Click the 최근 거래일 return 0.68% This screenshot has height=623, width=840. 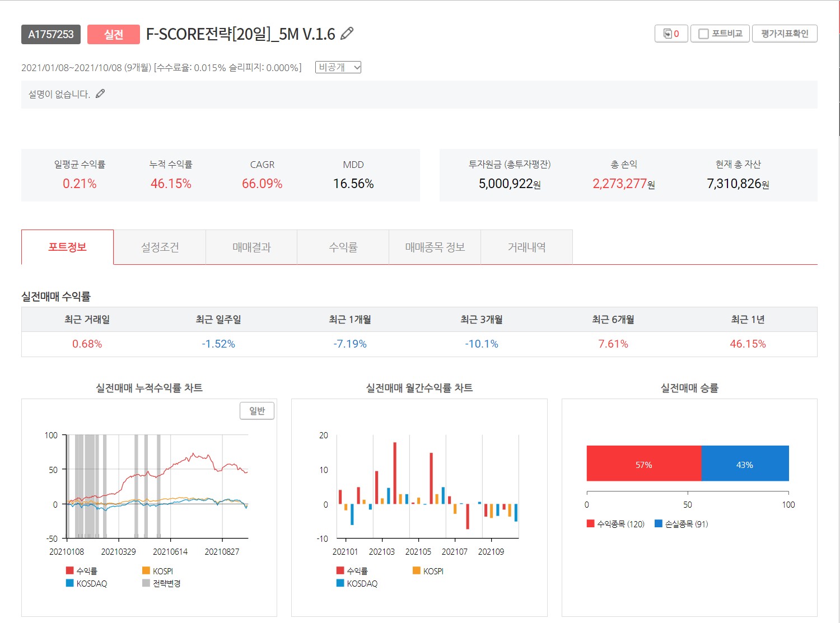pyautogui.click(x=87, y=344)
